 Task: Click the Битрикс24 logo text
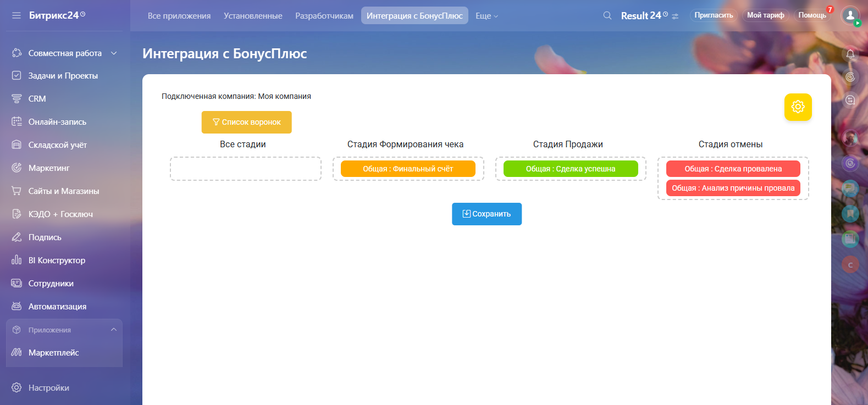tap(54, 15)
